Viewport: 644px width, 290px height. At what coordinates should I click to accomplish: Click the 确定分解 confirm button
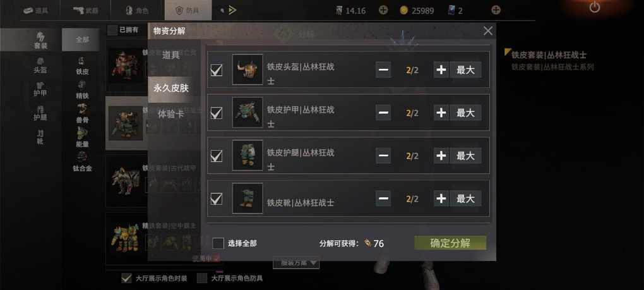click(x=450, y=243)
